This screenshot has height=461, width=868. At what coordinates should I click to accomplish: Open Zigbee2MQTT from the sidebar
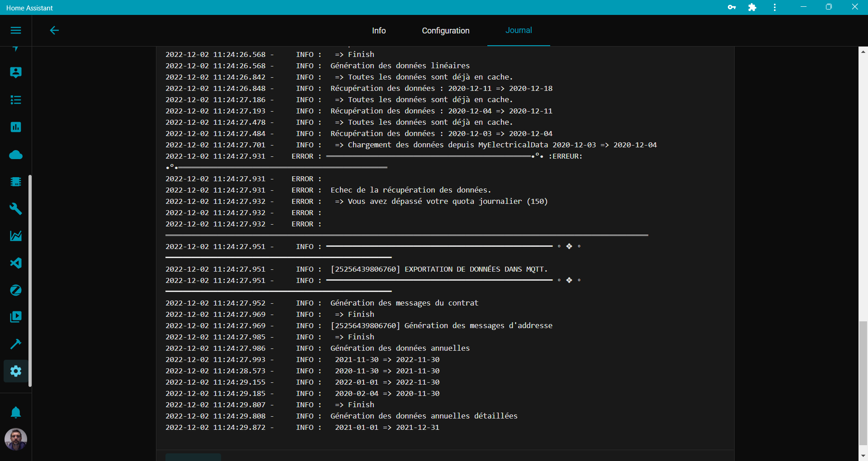click(x=16, y=290)
